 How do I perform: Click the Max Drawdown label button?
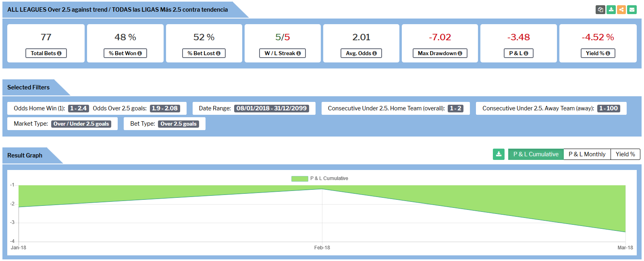point(440,53)
